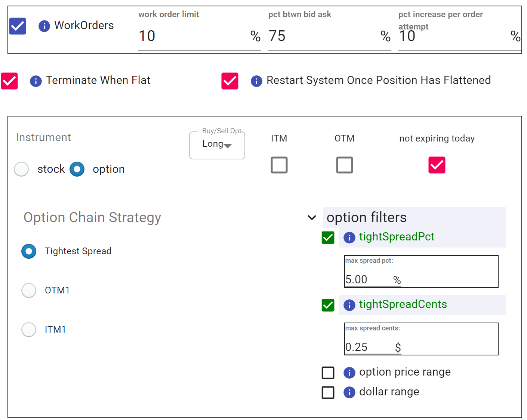Open the tightSpreadPct info icon
The image size is (527, 420).
[349, 237]
